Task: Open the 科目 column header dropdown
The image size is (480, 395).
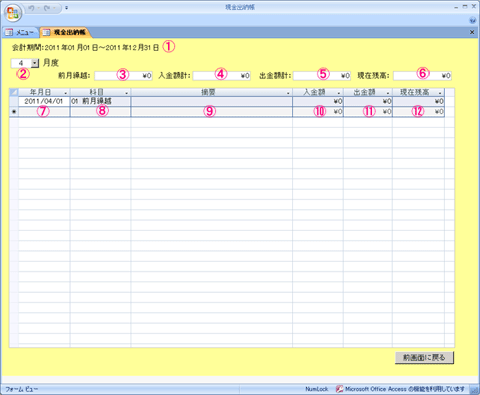Action: pyautogui.click(x=126, y=93)
